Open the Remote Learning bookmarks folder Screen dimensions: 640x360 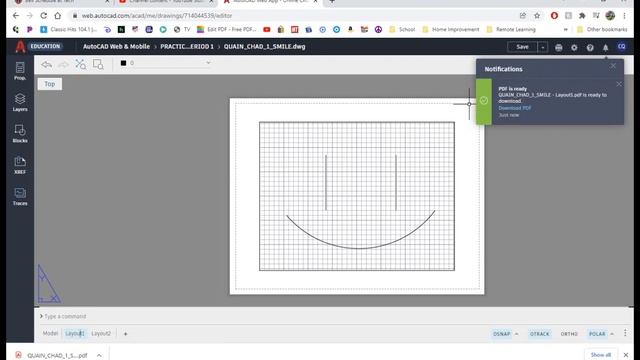511,29
